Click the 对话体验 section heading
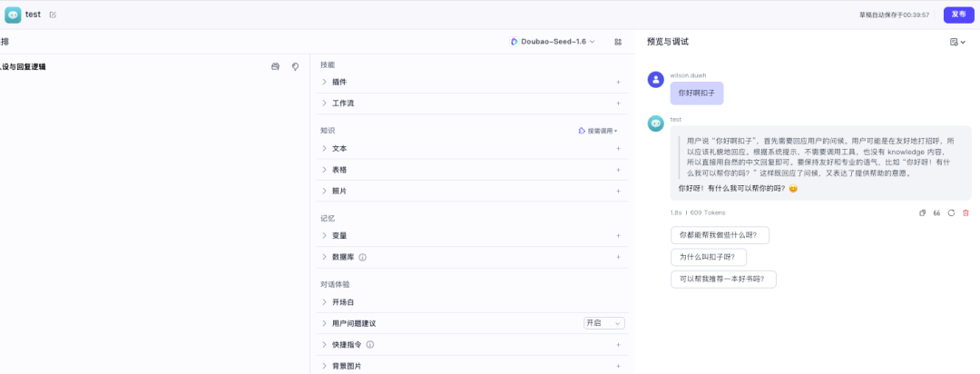The height and width of the screenshot is (374, 980). (335, 284)
